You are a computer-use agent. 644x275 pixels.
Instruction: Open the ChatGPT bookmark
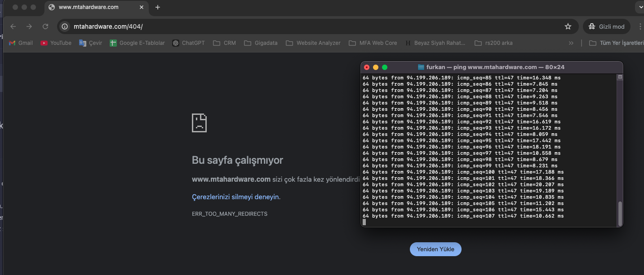(x=188, y=43)
